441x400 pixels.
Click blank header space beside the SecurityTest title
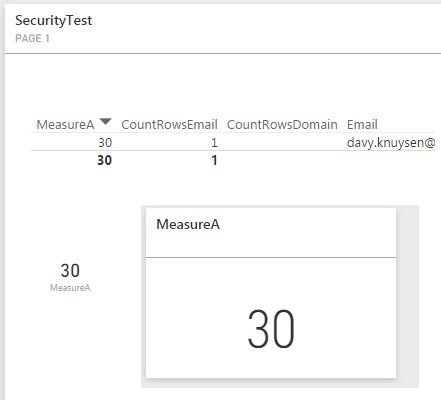coord(267,28)
